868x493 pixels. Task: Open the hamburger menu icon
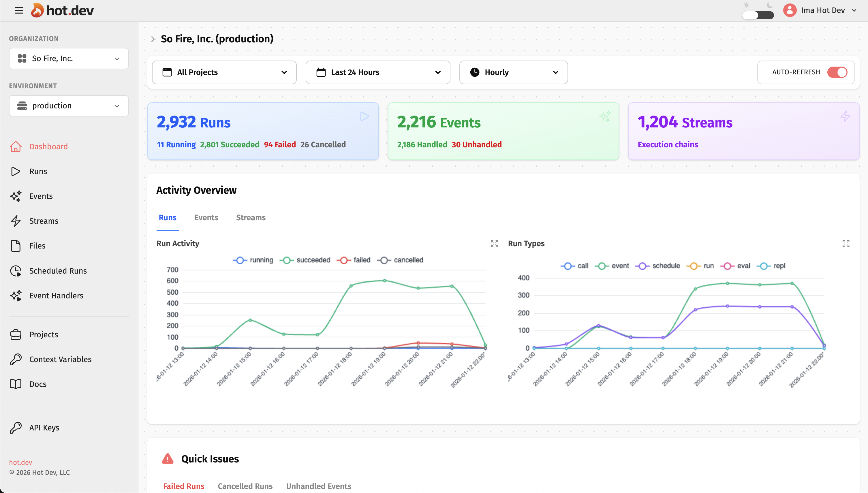click(19, 10)
